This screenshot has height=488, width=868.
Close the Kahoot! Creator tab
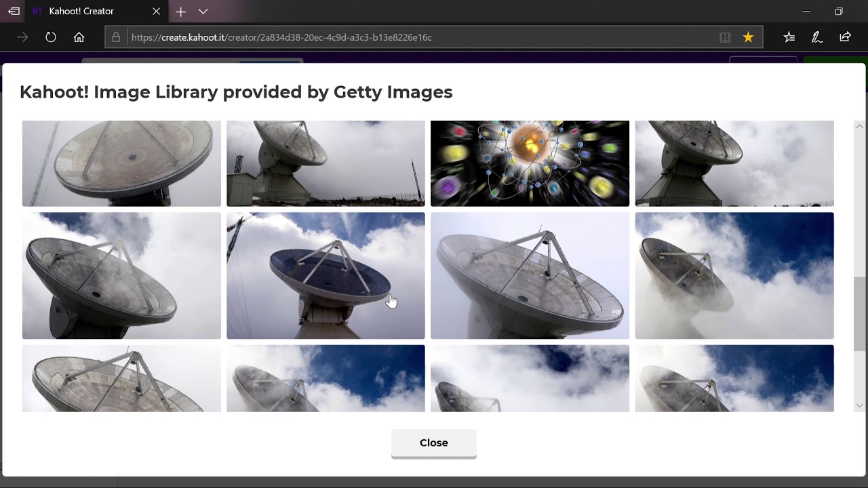pyautogui.click(x=157, y=12)
